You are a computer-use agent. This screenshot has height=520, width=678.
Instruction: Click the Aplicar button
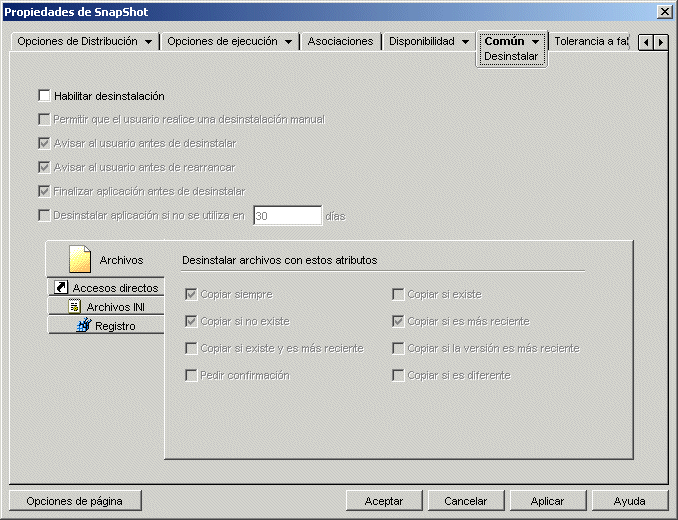(x=547, y=501)
